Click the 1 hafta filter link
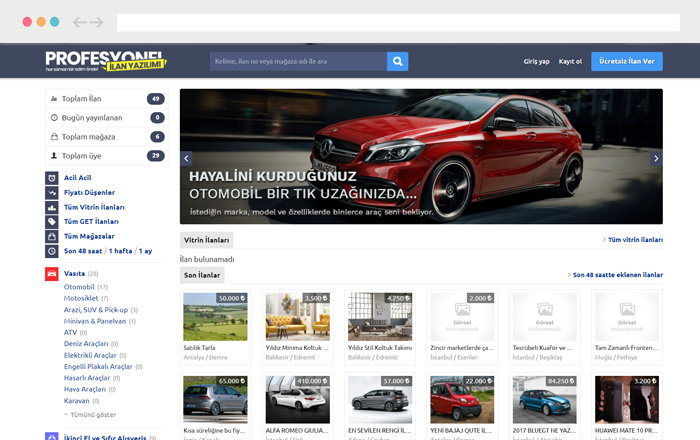Image resolution: width=700 pixels, height=440 pixels. tap(121, 251)
